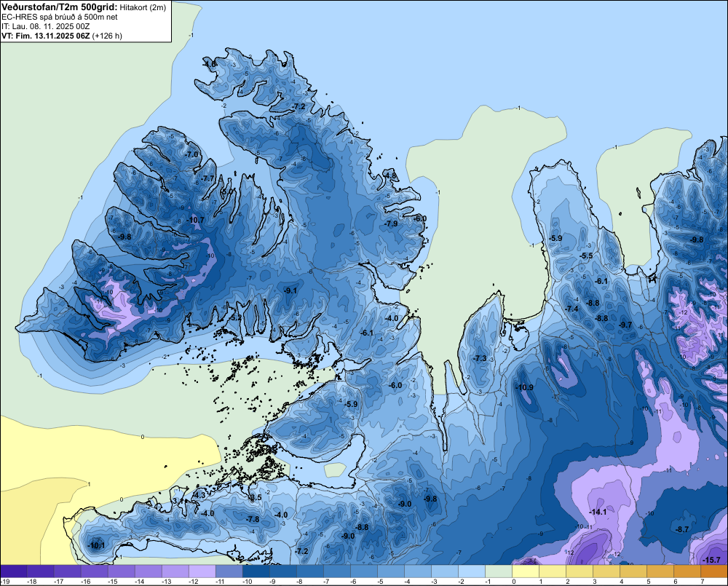Click the -7.9 temperature label

[x=392, y=223]
